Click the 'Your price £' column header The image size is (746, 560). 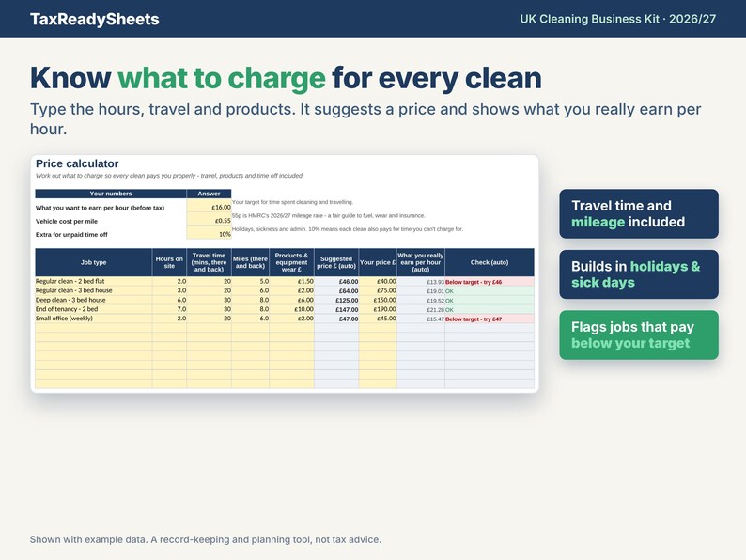(378, 262)
